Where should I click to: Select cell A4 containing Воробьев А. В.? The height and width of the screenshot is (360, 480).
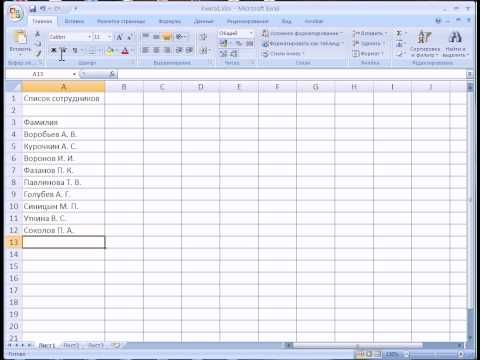(x=63, y=134)
